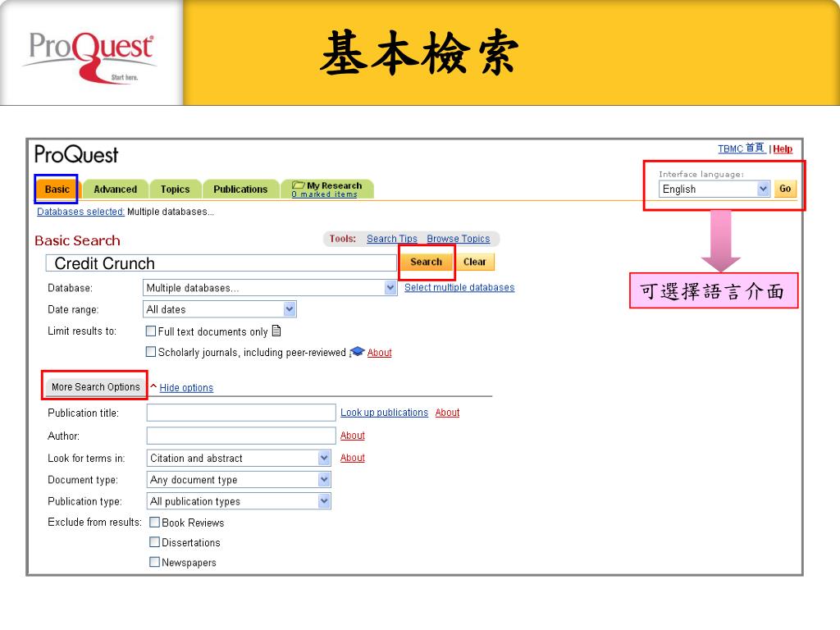Click the full text document icon
Viewport: 840px width, 630px height.
(x=276, y=331)
